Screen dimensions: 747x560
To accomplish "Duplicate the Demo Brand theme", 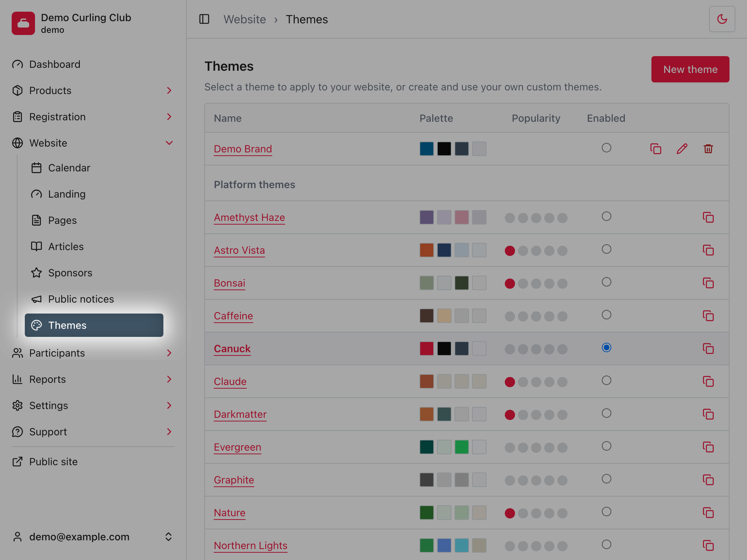I will coord(655,149).
